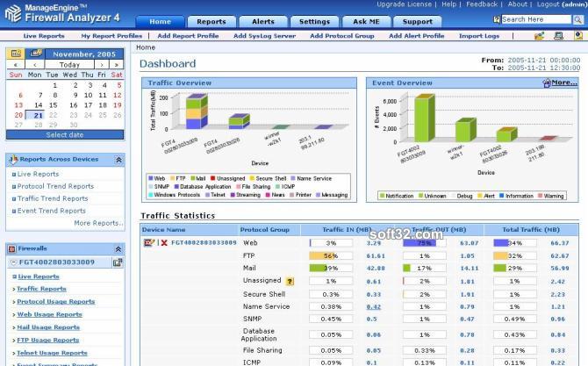Image resolution: width=588 pixels, height=366 pixels.
Task: Click Add Alert Profile
Action: (417, 36)
